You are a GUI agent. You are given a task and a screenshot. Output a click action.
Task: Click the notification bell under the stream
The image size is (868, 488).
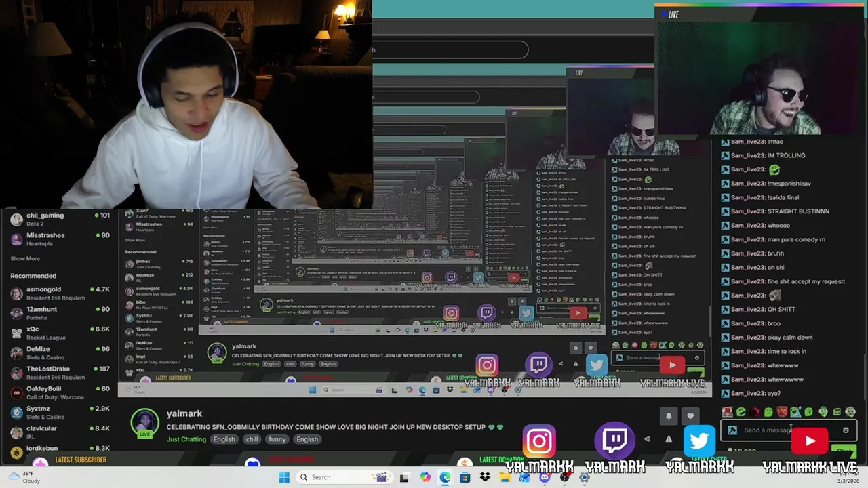pyautogui.click(x=668, y=416)
